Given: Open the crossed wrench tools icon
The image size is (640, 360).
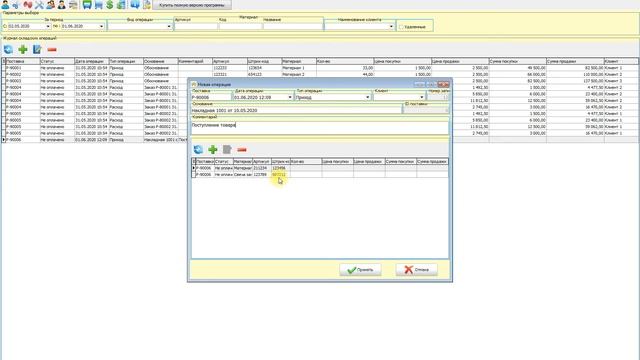Looking at the screenshot, I should click(x=39, y=5).
